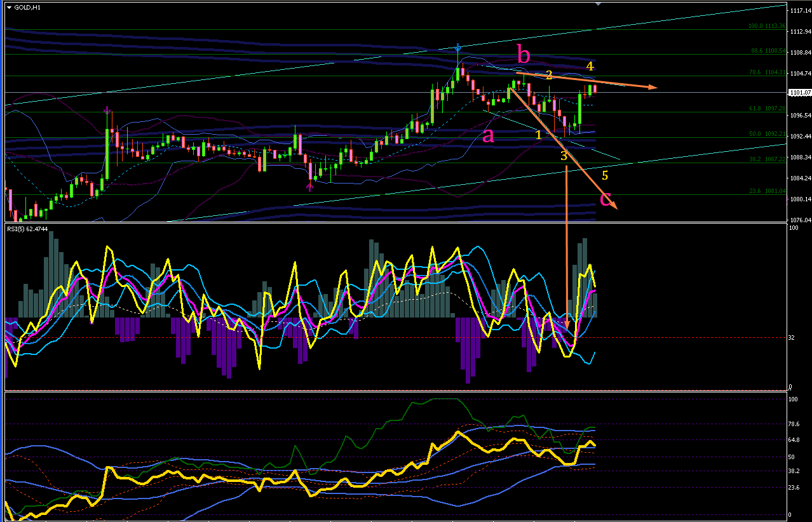Click the yellow wave number '4' label

tap(590, 65)
